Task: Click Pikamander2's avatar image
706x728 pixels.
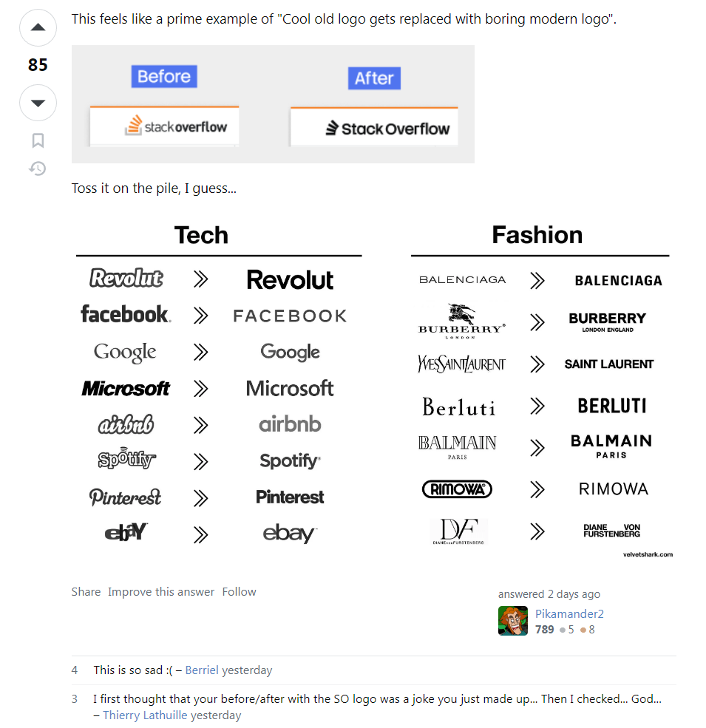Action: tap(513, 621)
